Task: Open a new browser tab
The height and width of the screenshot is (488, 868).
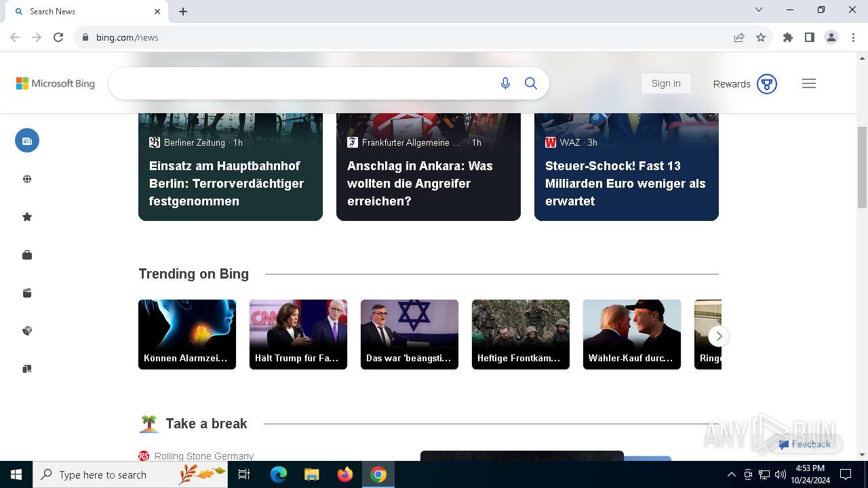Action: click(x=183, y=12)
